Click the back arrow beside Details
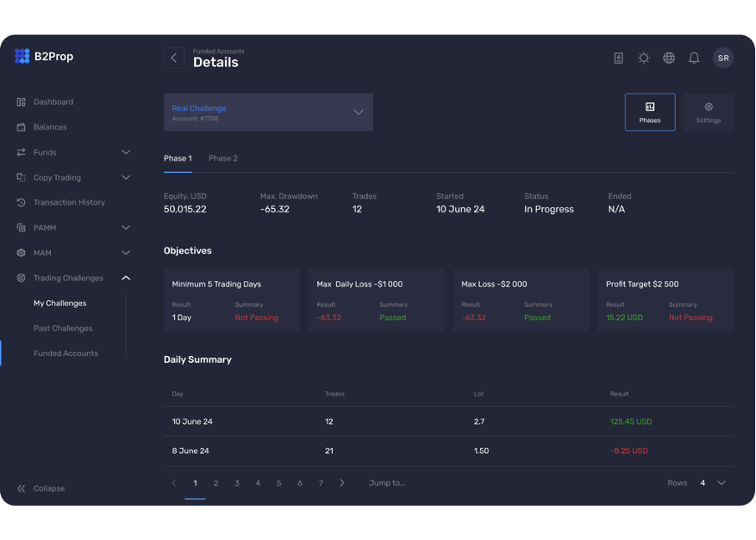Screen dimensions: 756x540 [174, 58]
